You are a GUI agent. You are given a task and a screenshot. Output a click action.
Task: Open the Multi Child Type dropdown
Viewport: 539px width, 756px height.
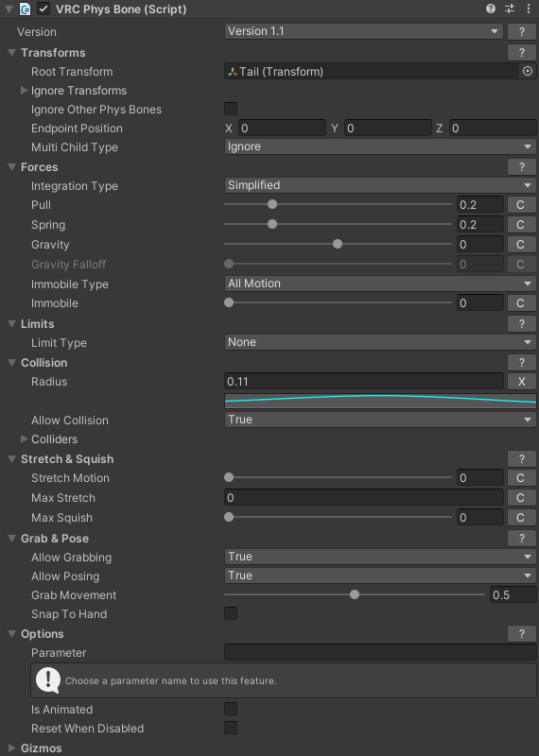(380, 146)
